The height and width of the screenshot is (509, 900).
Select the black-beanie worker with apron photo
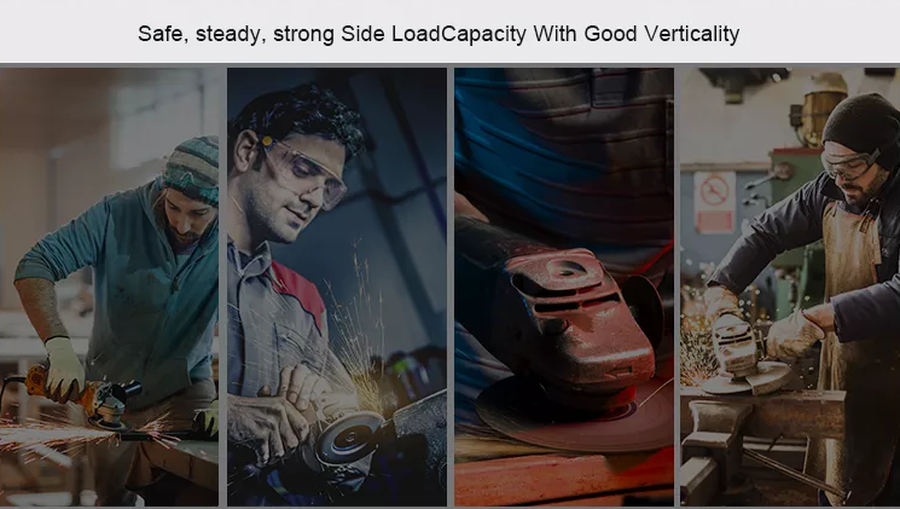pos(790,287)
